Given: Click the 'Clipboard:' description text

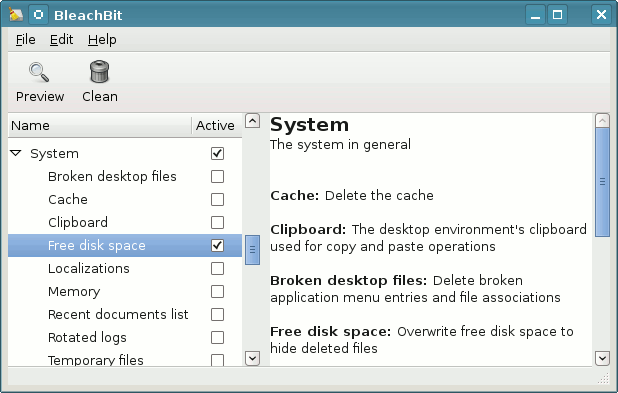Looking at the screenshot, I should (x=428, y=238).
